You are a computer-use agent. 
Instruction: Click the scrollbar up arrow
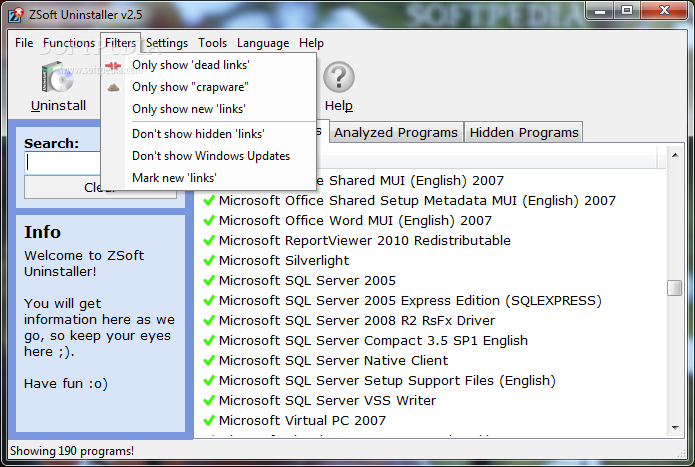point(675,155)
